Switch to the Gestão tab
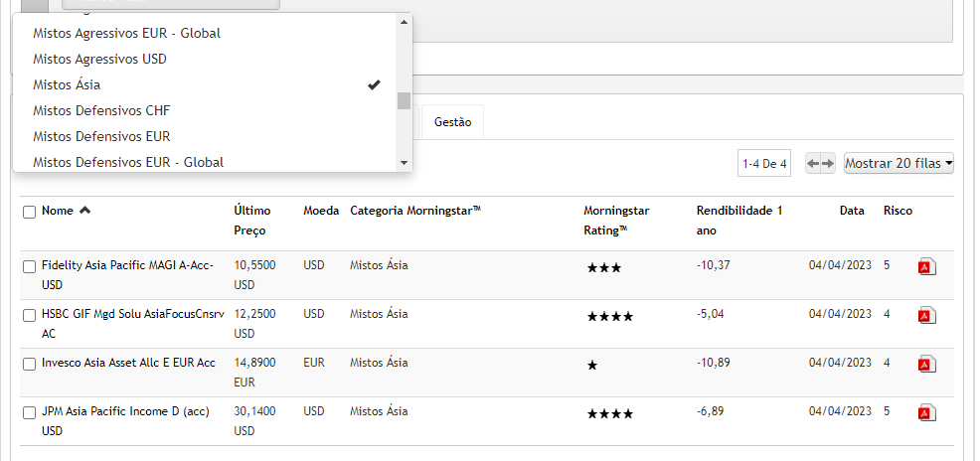The image size is (980, 461). point(452,122)
